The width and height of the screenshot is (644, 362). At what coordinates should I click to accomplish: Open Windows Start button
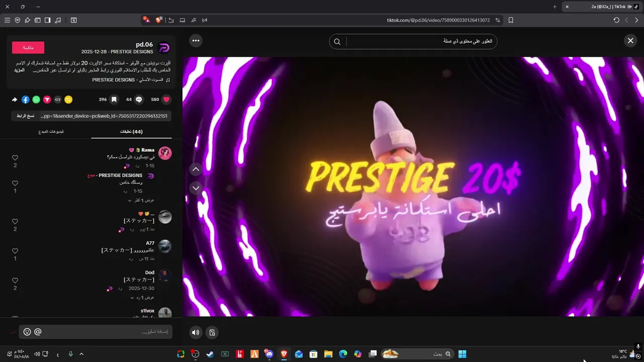462,354
